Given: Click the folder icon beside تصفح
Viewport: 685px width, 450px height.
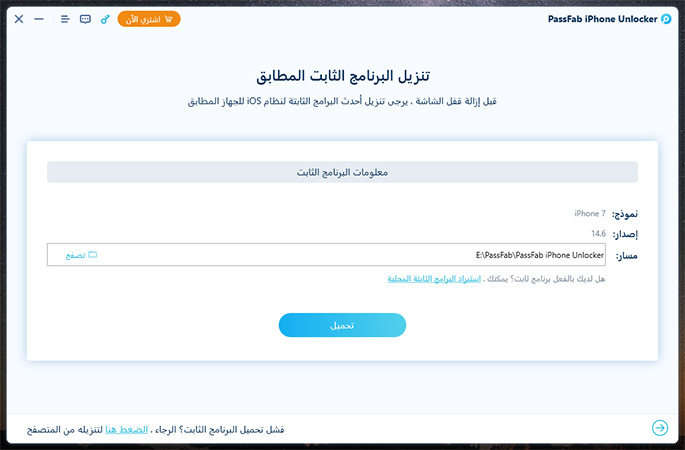Looking at the screenshot, I should [x=93, y=255].
